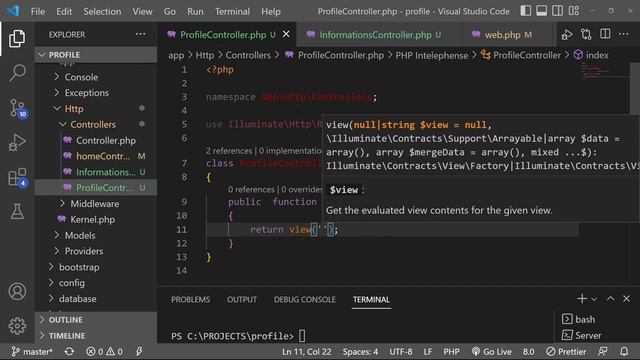Open Run and Debug view

point(17,142)
